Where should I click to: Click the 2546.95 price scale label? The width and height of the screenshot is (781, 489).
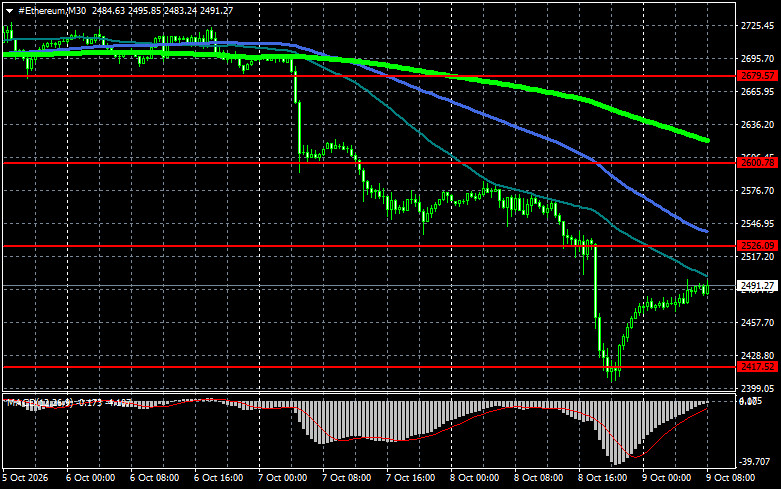coord(758,224)
